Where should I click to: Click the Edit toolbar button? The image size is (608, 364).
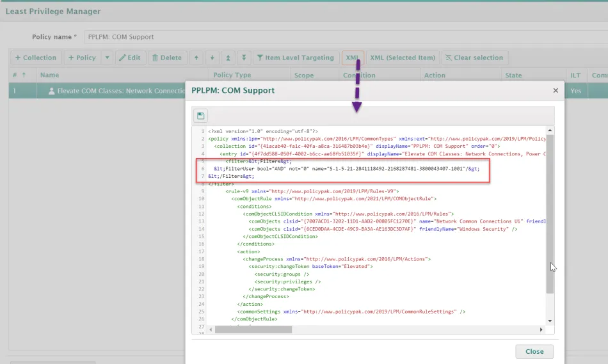(x=130, y=58)
